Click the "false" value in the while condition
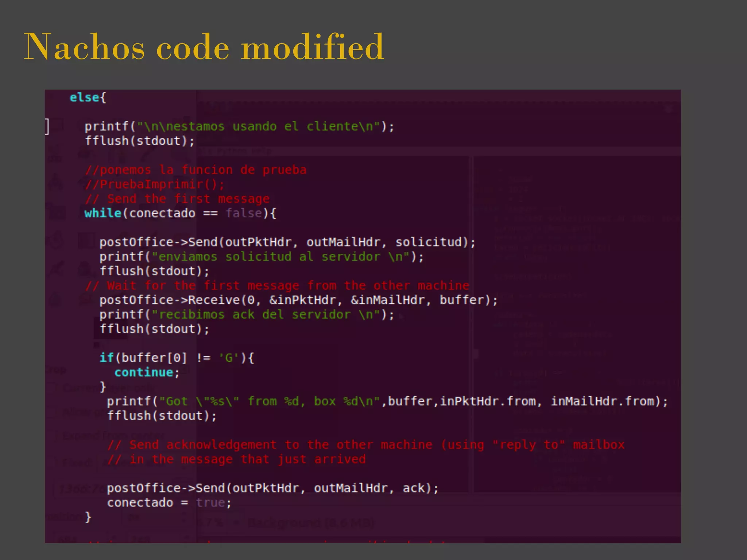The height and width of the screenshot is (560, 747). coord(243,213)
